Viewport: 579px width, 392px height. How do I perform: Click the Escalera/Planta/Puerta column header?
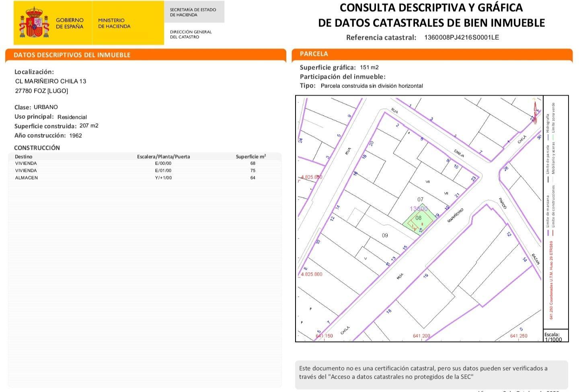[x=163, y=157]
